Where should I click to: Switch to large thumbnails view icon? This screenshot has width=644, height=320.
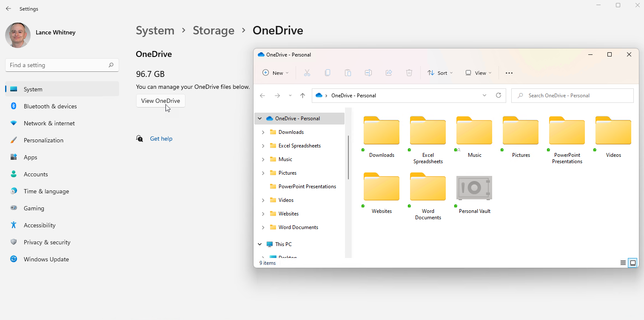pos(633,263)
